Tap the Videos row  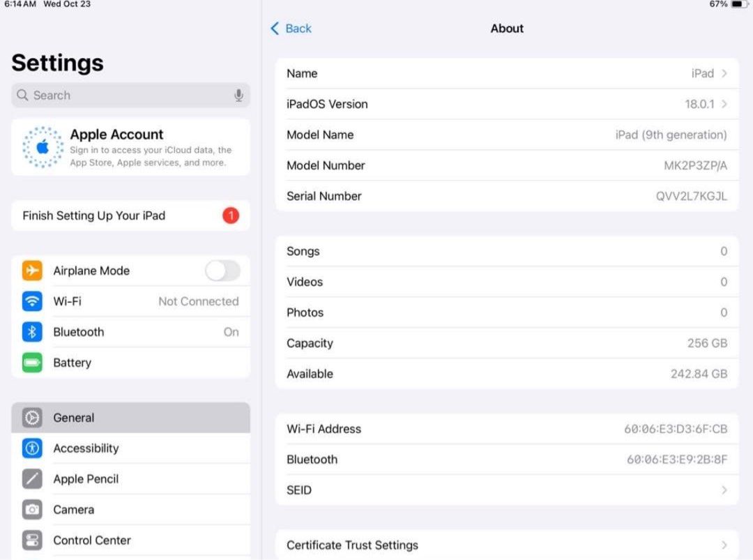(x=507, y=282)
